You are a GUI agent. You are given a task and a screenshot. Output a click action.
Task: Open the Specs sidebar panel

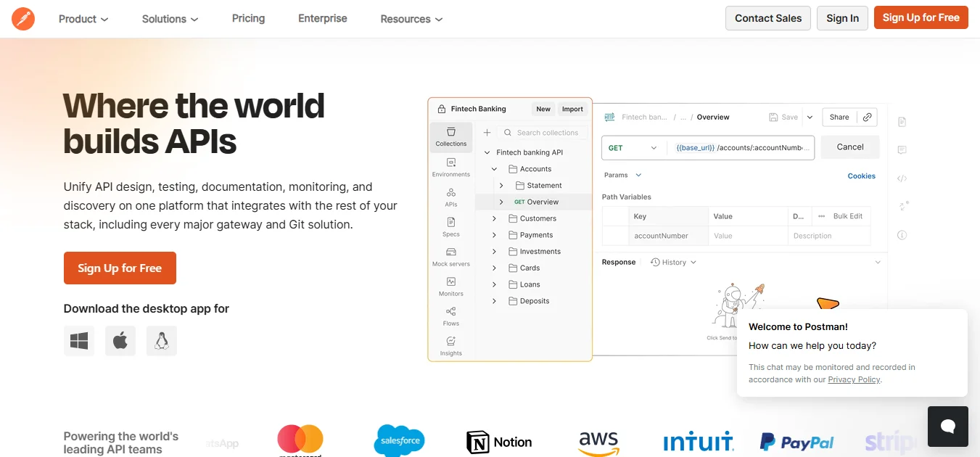click(x=451, y=227)
